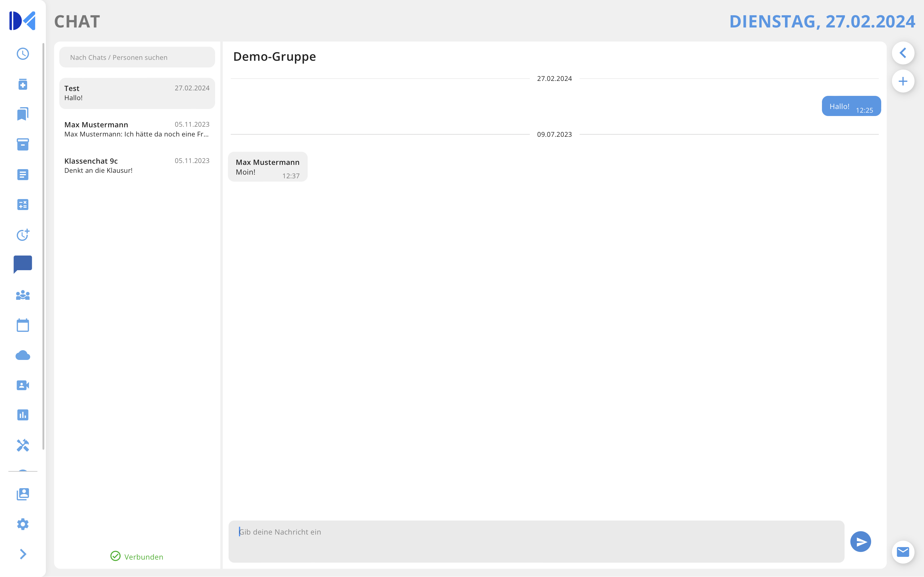Viewport: 924px width, 577px height.
Task: Open the clock timetable icon in sidebar
Action: coord(23,54)
